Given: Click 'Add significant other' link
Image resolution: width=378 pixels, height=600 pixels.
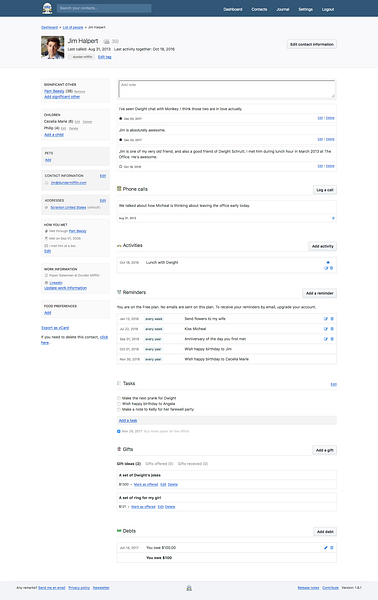Looking at the screenshot, I should pos(62,97).
